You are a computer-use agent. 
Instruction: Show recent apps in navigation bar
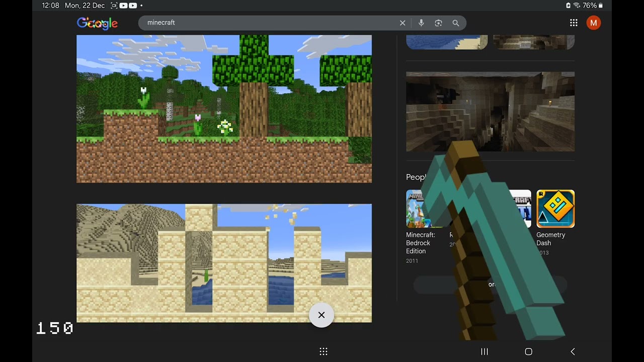tap(485, 352)
